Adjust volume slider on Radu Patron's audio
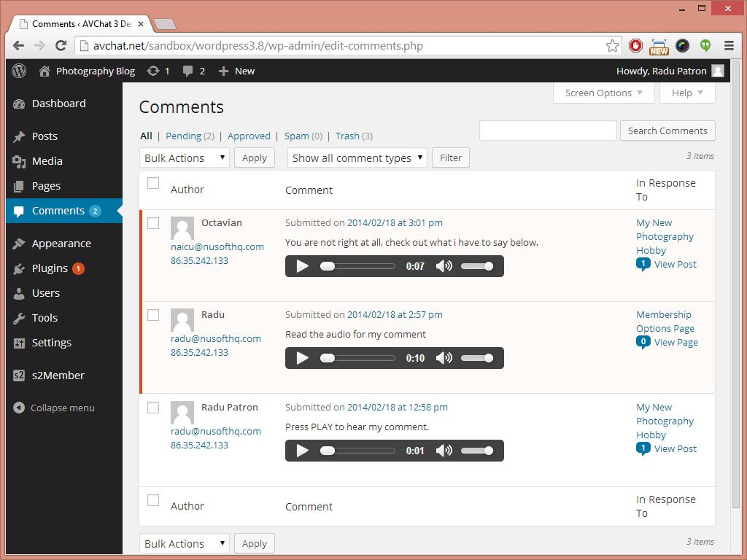This screenshot has height=560, width=747. tap(477, 451)
